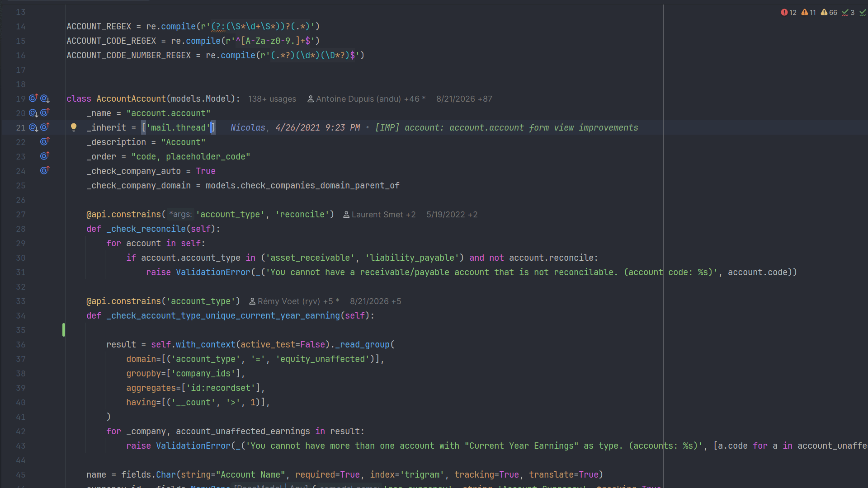The image size is (868, 488).
Task: Click author hint 'Antoine Dupuis (andu) +46 *'
Action: coord(367,99)
